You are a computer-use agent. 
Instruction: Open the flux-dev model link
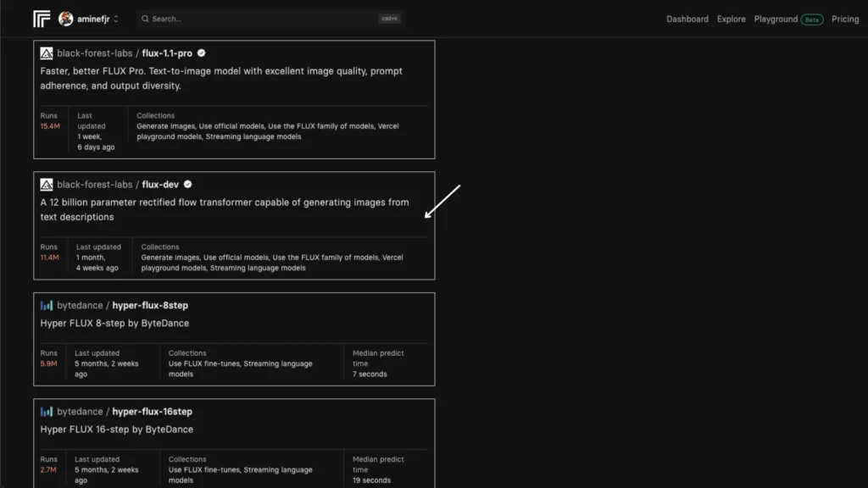pos(160,184)
